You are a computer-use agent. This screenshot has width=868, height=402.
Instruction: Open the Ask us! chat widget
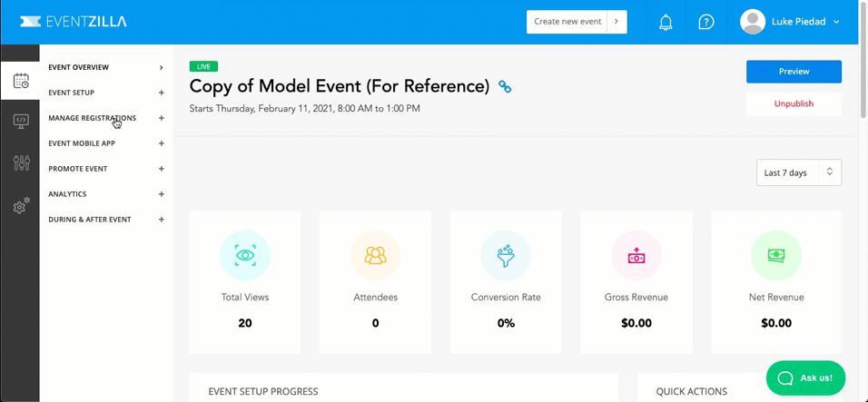coord(805,378)
